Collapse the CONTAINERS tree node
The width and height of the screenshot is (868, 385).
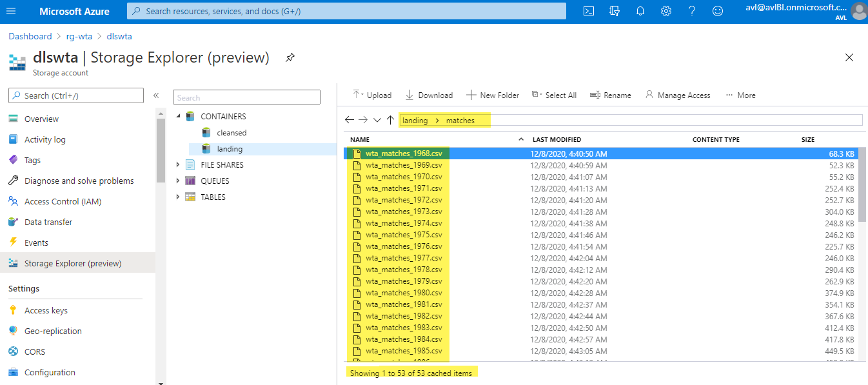179,117
